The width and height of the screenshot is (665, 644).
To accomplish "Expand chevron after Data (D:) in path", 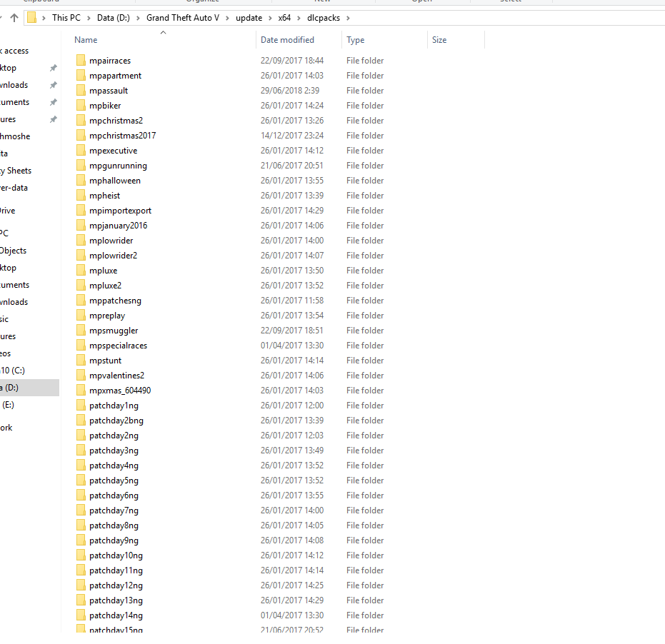I will pos(138,19).
